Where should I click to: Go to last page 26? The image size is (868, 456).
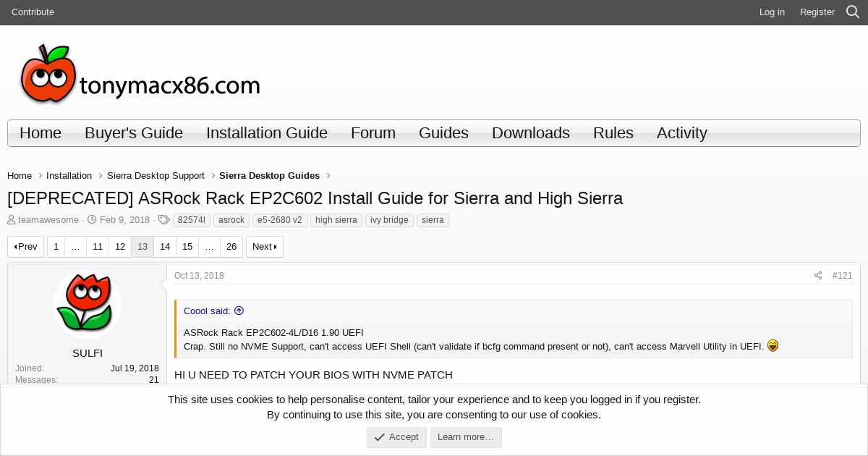pyautogui.click(x=231, y=247)
